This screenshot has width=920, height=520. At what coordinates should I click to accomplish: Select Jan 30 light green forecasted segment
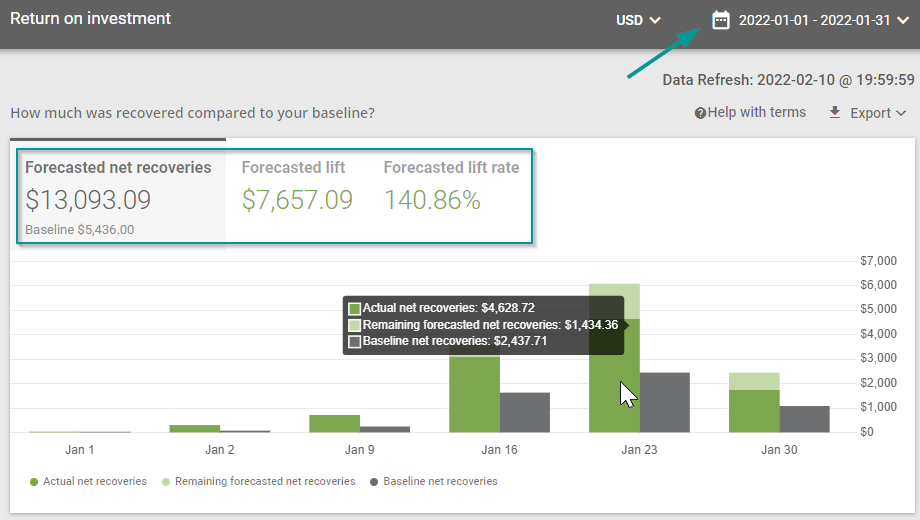point(754,381)
